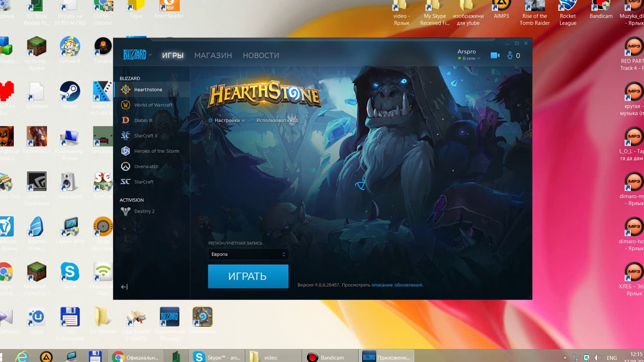Switch to the НОВОСТИ tab
Screen dimensions: 644x362
pyautogui.click(x=261, y=55)
